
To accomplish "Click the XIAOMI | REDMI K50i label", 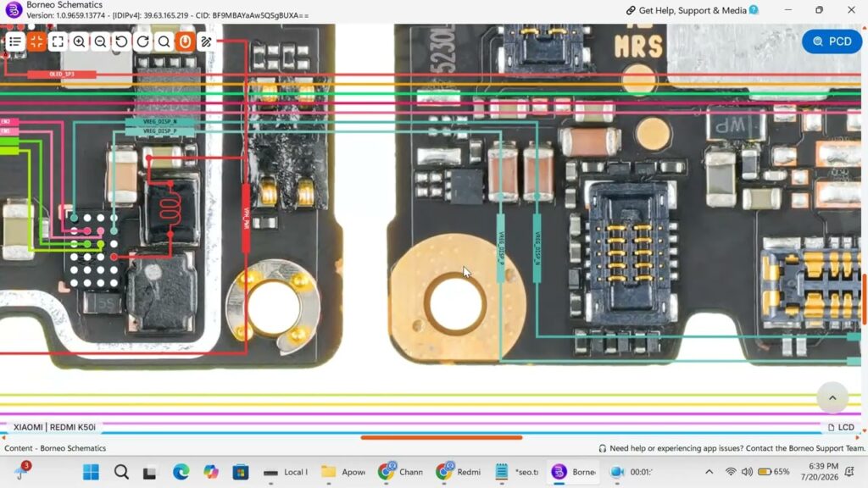I will point(54,427).
